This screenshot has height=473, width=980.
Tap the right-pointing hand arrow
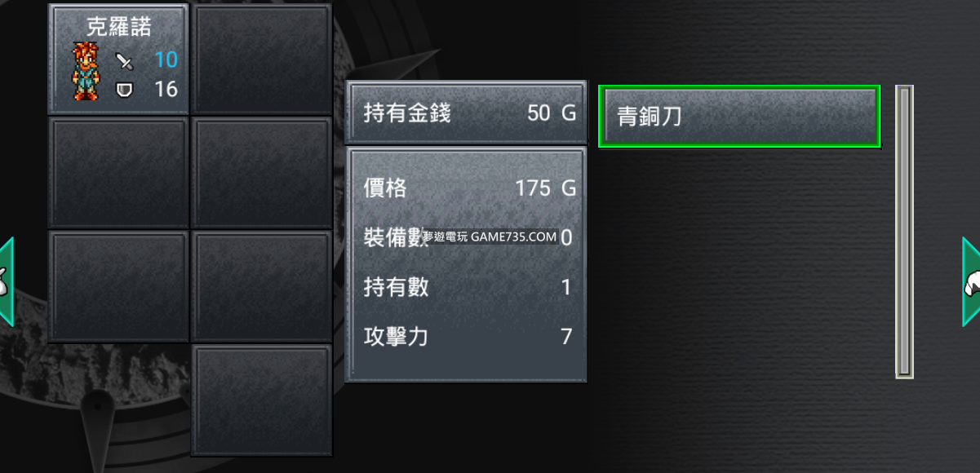(x=971, y=282)
